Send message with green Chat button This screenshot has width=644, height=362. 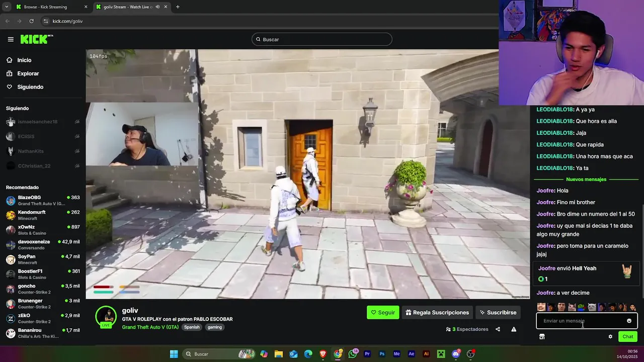point(628,337)
